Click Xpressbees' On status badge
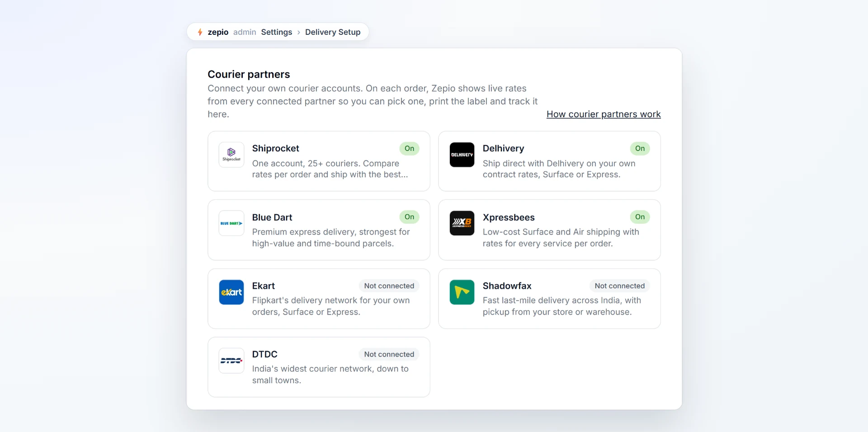Screen dimensions: 868x432 [x=640, y=217]
